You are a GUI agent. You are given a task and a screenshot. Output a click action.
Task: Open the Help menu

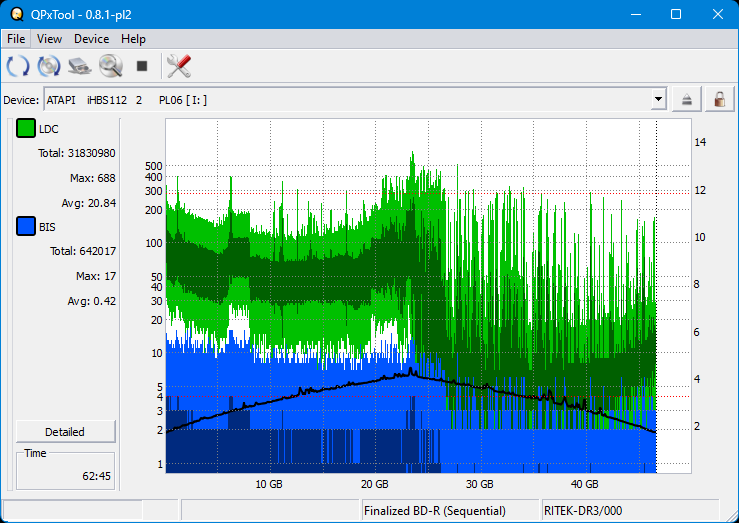pyautogui.click(x=133, y=39)
